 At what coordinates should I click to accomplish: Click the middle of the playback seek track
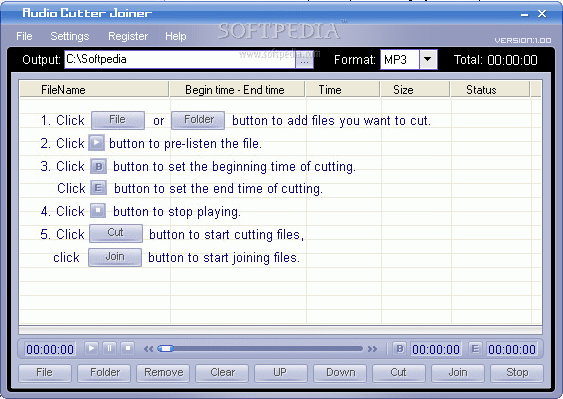(x=261, y=349)
